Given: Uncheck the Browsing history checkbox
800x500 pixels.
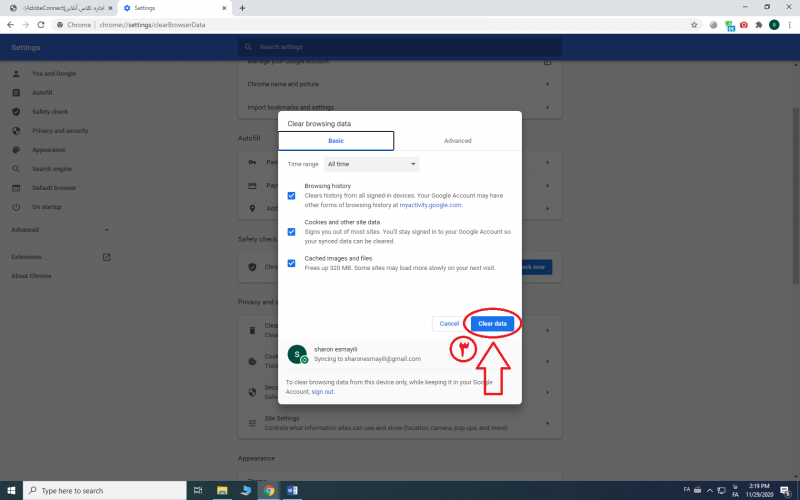Looking at the screenshot, I should [292, 196].
